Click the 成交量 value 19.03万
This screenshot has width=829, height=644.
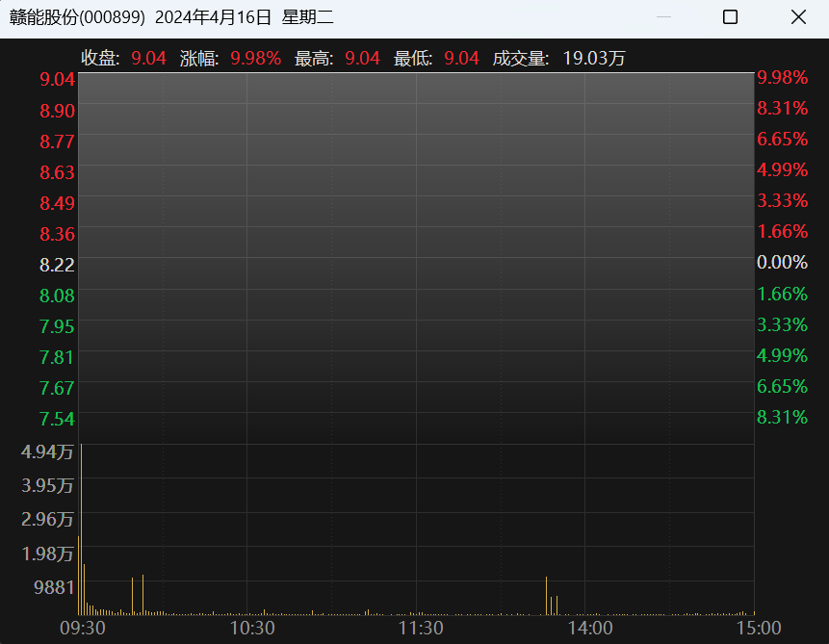(x=594, y=58)
